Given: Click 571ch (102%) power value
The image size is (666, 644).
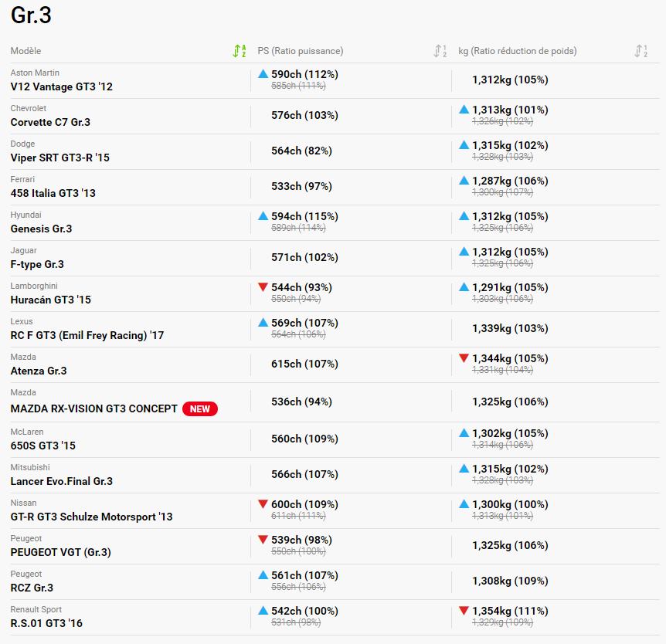Looking at the screenshot, I should [x=304, y=258].
